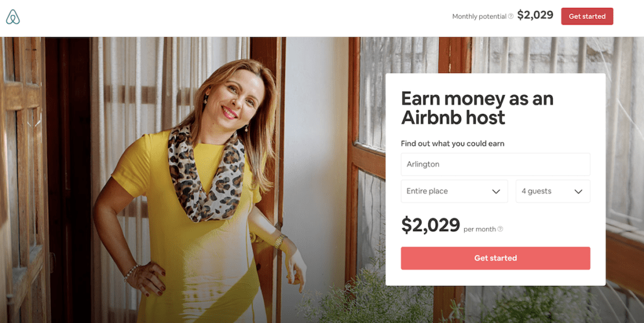Screen dimensions: 644x323
Task: Expand the 4 guests selector
Action: click(x=553, y=191)
